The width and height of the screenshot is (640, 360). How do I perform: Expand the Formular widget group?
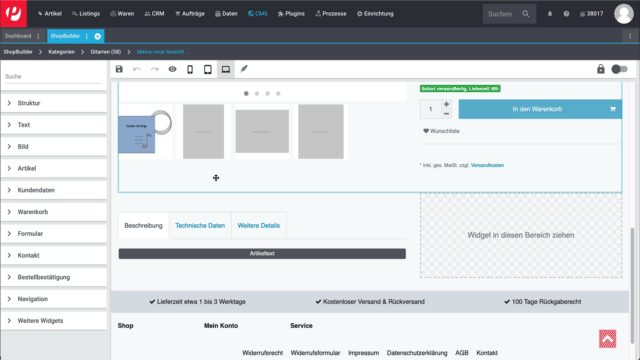click(53, 233)
